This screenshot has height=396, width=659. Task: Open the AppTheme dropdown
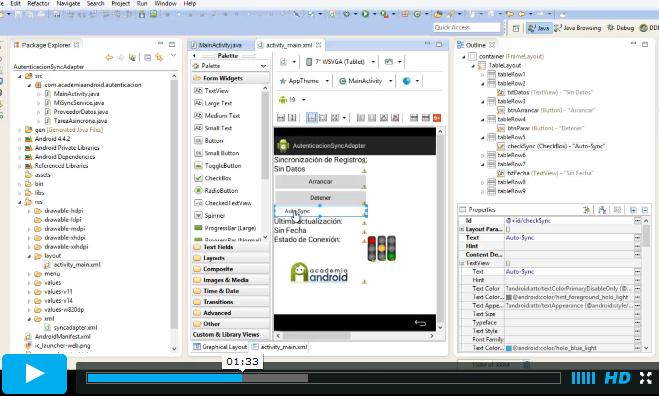tap(304, 81)
